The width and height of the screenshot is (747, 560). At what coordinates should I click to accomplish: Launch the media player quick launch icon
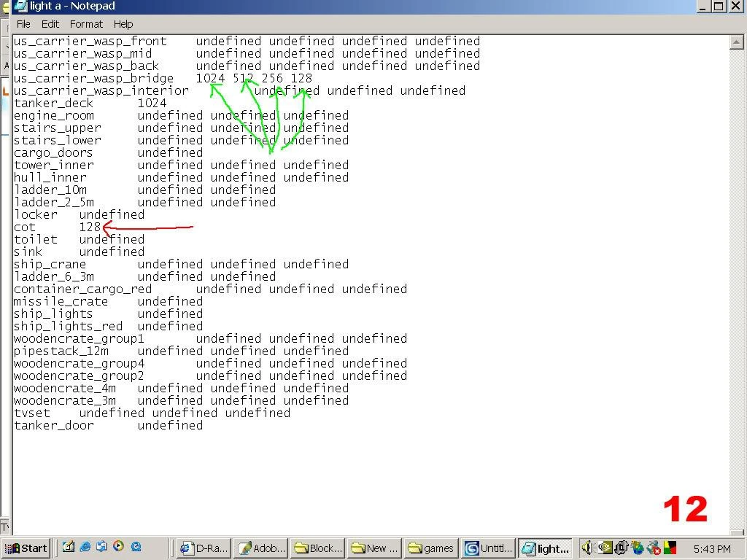click(119, 547)
